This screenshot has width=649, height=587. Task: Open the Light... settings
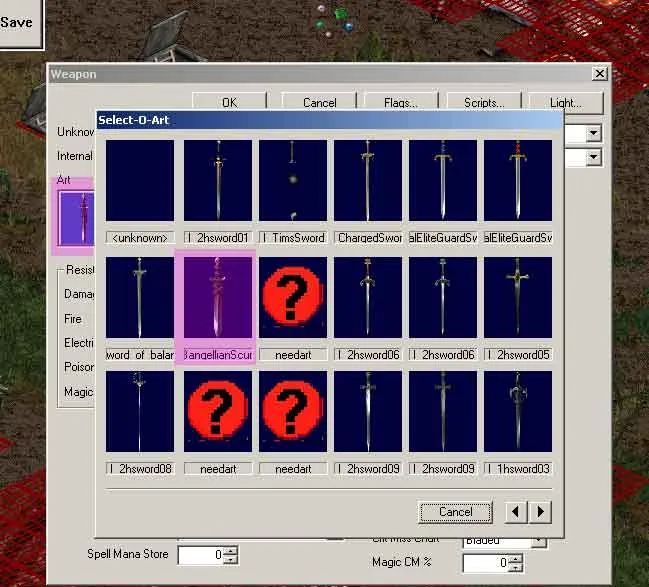click(x=565, y=102)
